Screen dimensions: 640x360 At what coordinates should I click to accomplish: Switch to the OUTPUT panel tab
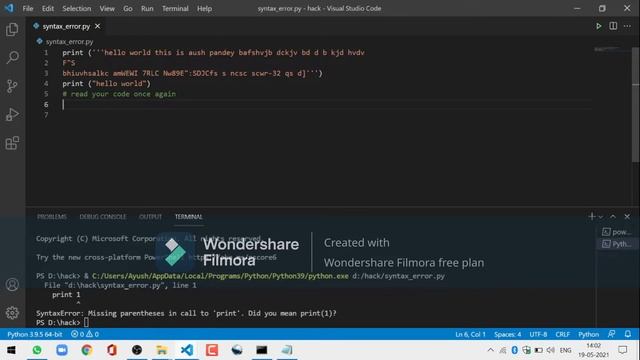pyautogui.click(x=151, y=217)
